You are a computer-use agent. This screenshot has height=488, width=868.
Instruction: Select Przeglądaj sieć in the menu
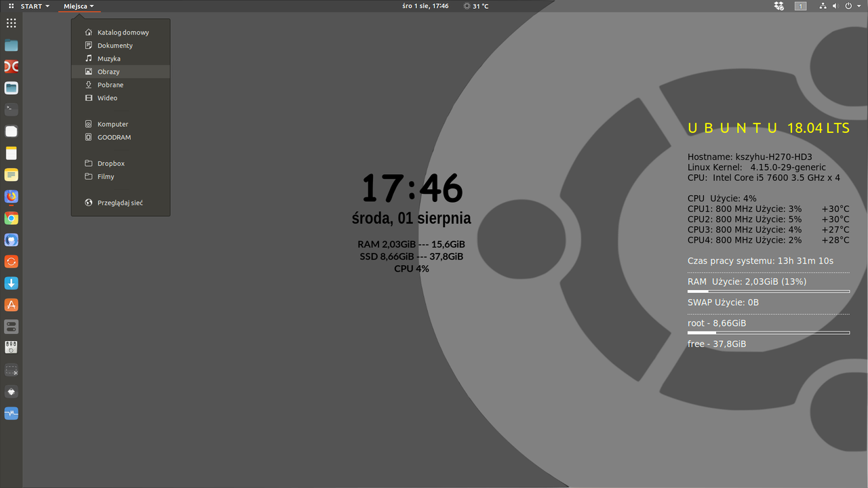point(121,203)
